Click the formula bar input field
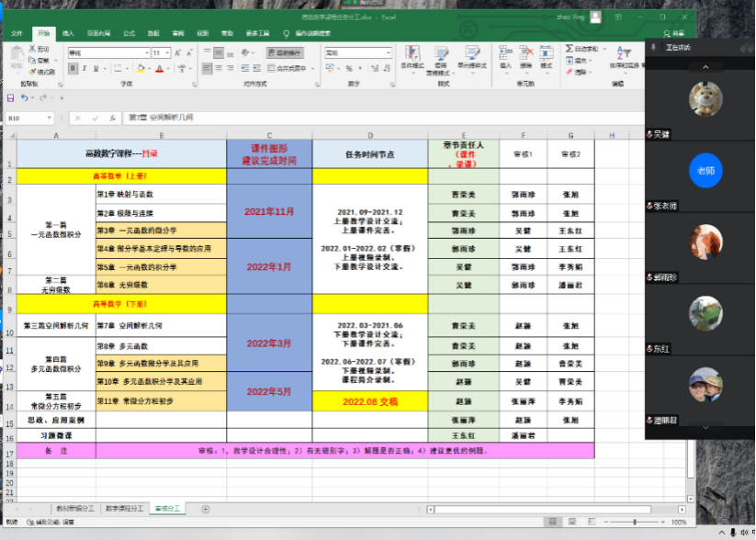This screenshot has height=540, width=756. point(367,118)
